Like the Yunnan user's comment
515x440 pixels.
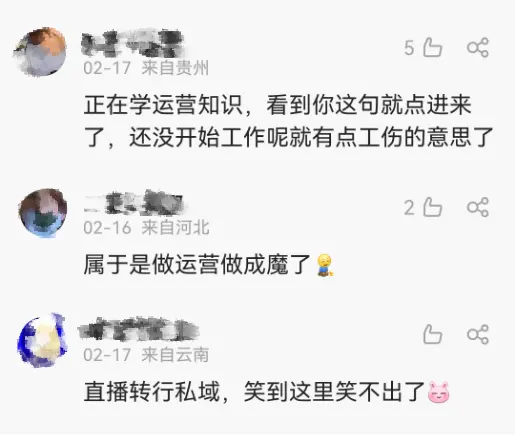pos(432,334)
